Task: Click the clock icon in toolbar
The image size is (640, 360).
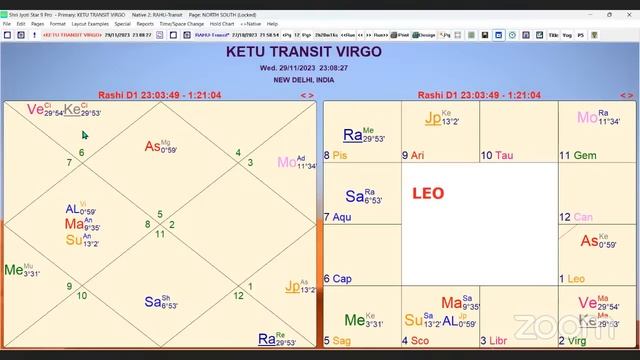Action: point(512,35)
